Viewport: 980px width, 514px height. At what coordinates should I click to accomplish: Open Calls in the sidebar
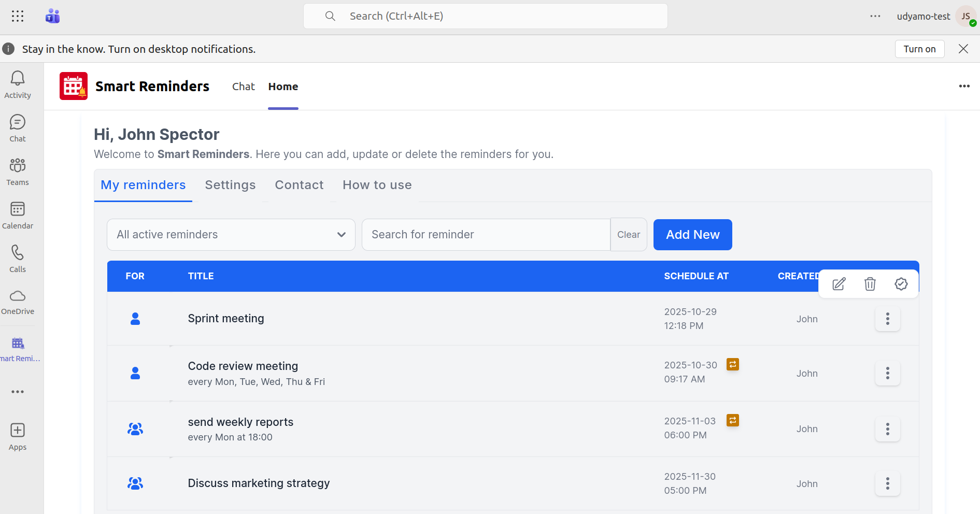tap(18, 259)
